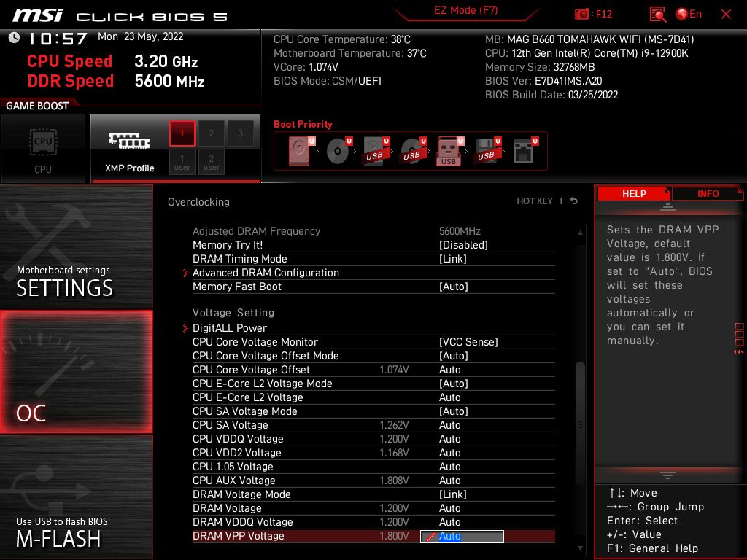Change CPU Core Voltage Monitor setting
This screenshot has width=747, height=560.
[373, 342]
